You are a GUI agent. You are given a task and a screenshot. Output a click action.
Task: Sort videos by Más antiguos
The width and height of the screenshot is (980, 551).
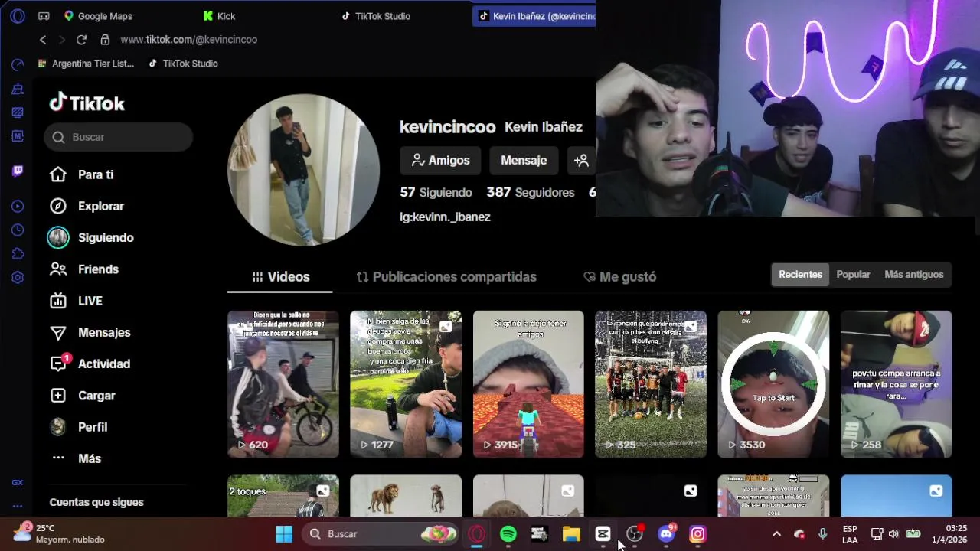[x=913, y=275]
